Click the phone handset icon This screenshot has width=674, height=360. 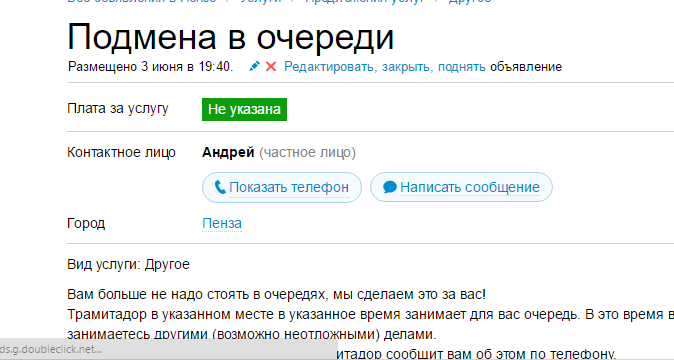point(220,187)
